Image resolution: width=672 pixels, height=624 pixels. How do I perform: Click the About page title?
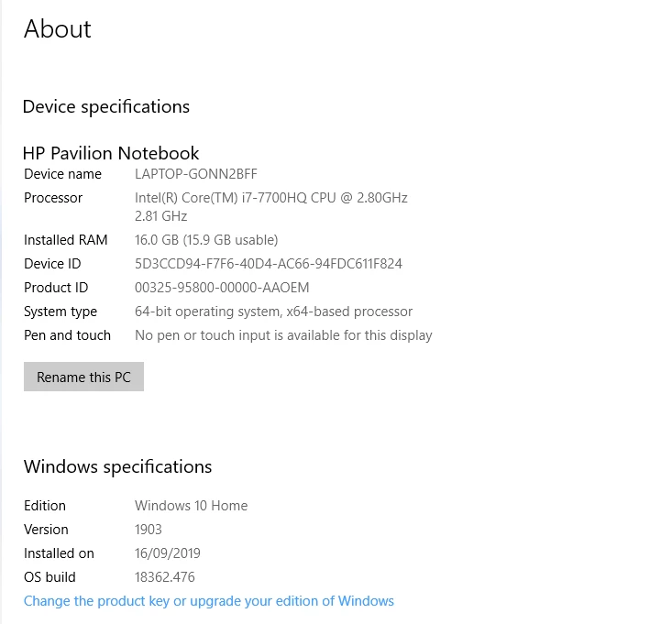pos(58,29)
